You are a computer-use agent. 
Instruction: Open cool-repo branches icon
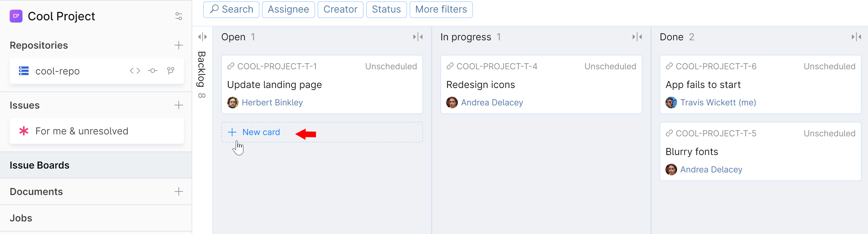pyautogui.click(x=171, y=71)
